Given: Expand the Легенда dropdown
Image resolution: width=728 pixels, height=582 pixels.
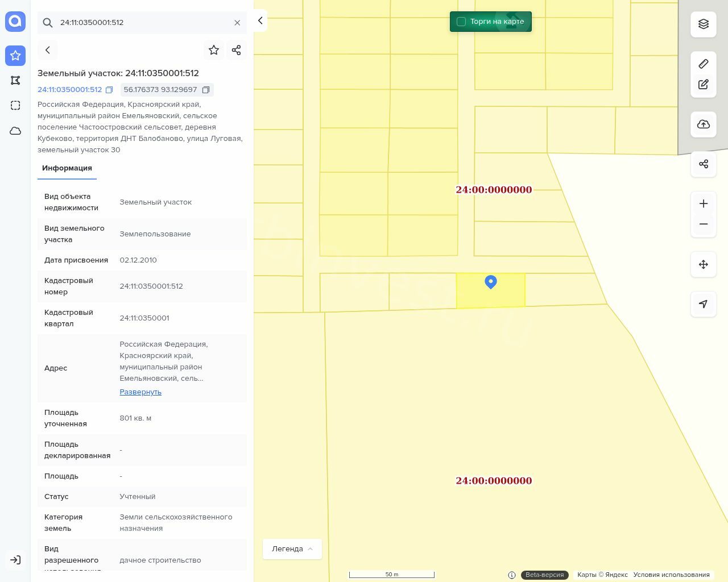Looking at the screenshot, I should pyautogui.click(x=292, y=549).
